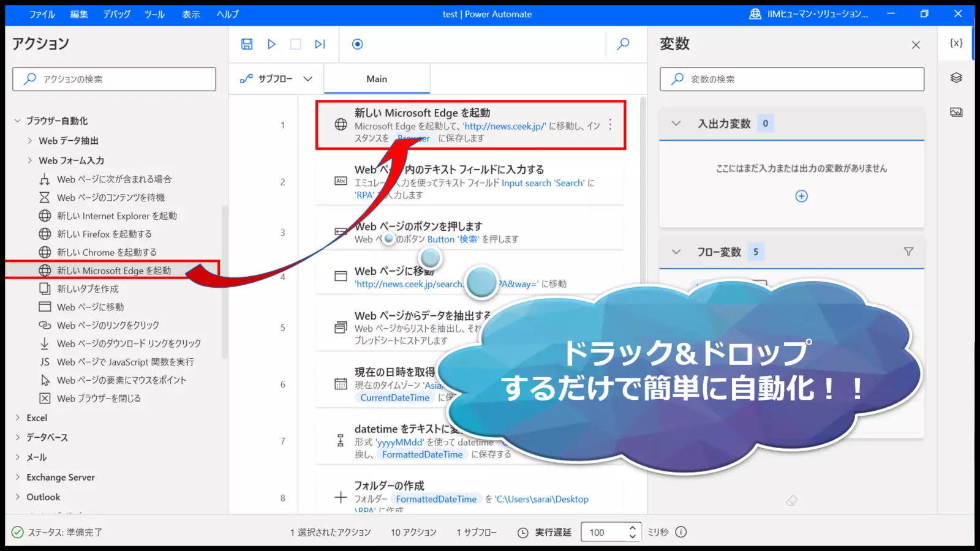
Task: Increase 実行遅延 with up arrow
Action: point(633,528)
